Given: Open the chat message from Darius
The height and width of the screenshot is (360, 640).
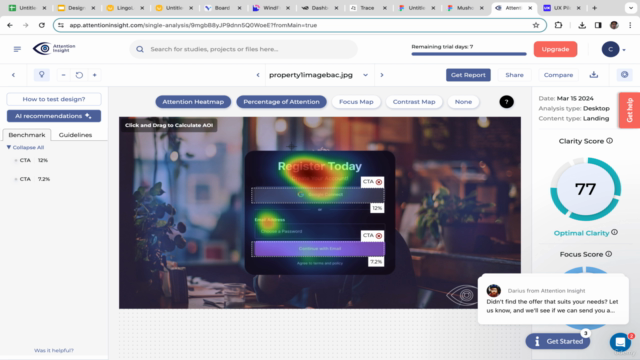Looking at the screenshot, I should pyautogui.click(x=553, y=300).
